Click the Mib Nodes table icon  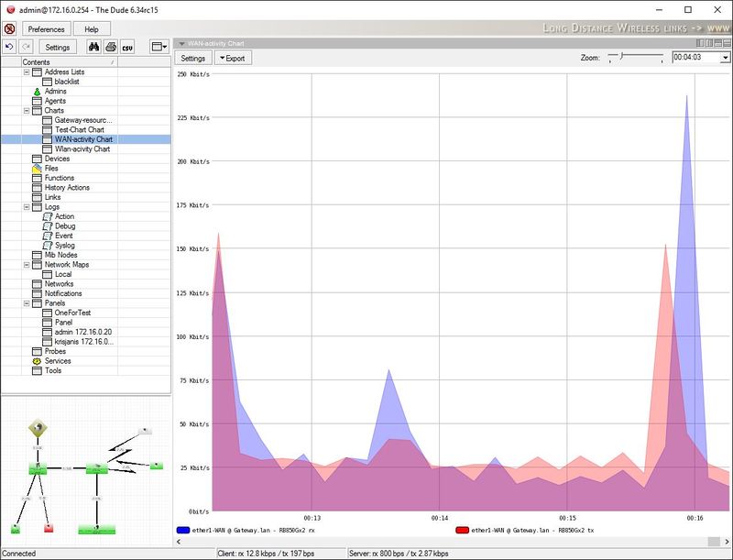click(x=37, y=255)
